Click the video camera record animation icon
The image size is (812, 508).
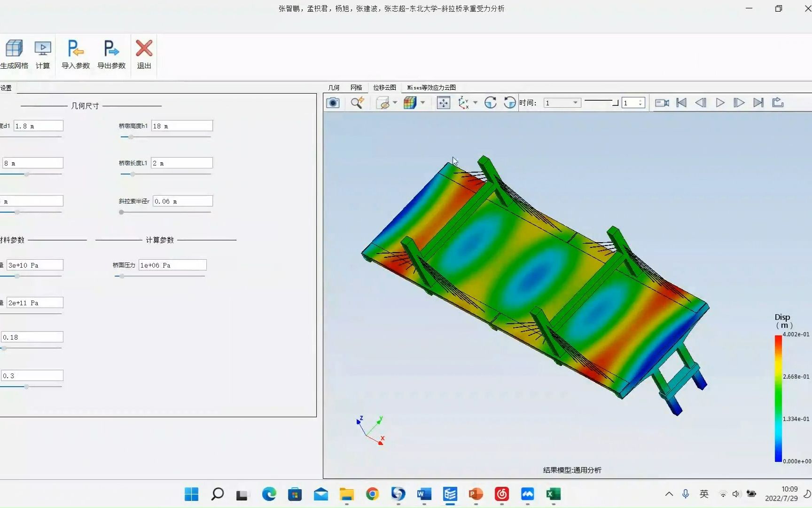[662, 103]
